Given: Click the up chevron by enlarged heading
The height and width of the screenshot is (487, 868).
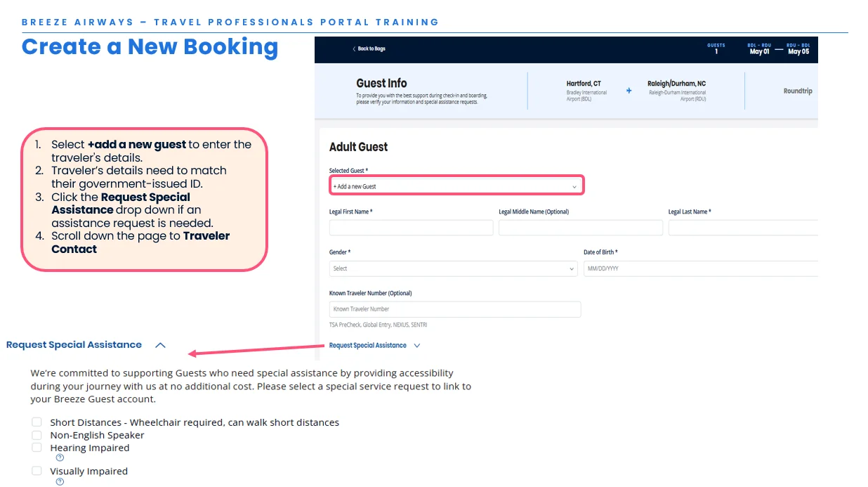Looking at the screenshot, I should (160, 345).
